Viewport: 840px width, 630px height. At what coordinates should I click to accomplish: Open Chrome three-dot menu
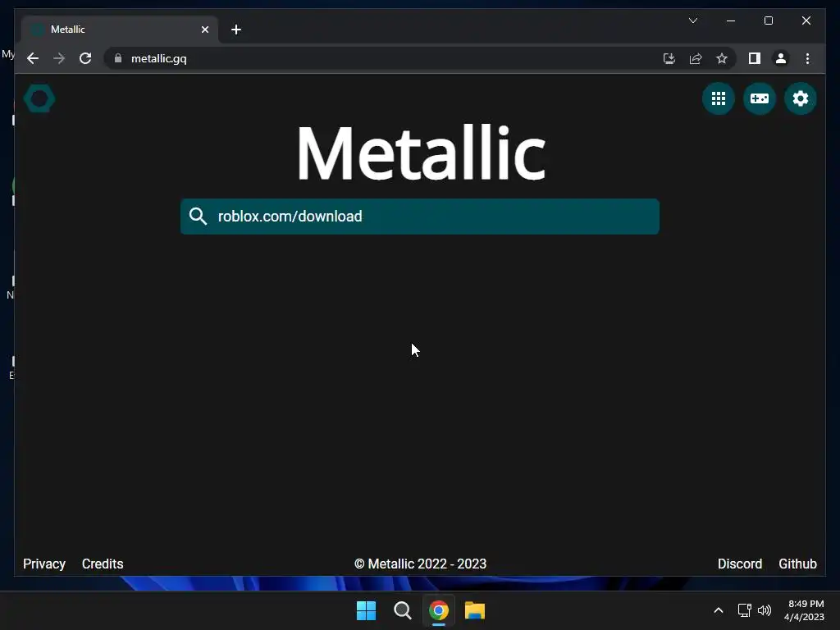coord(807,58)
